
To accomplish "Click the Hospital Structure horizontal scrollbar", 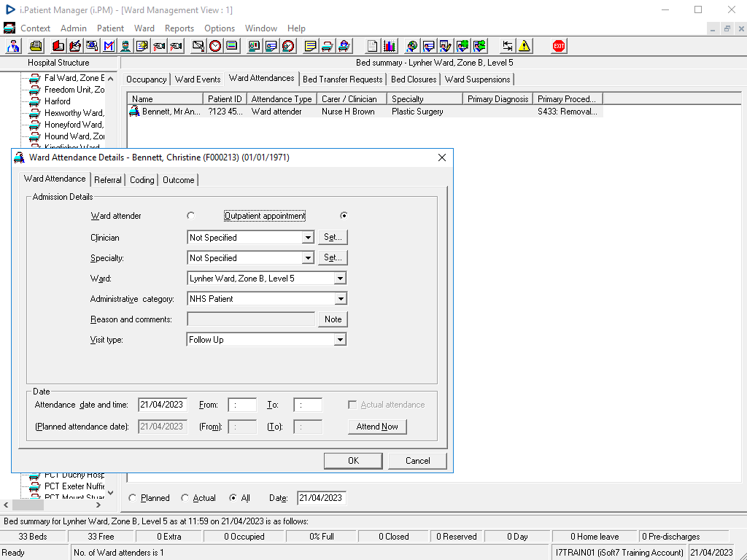I will click(53, 505).
